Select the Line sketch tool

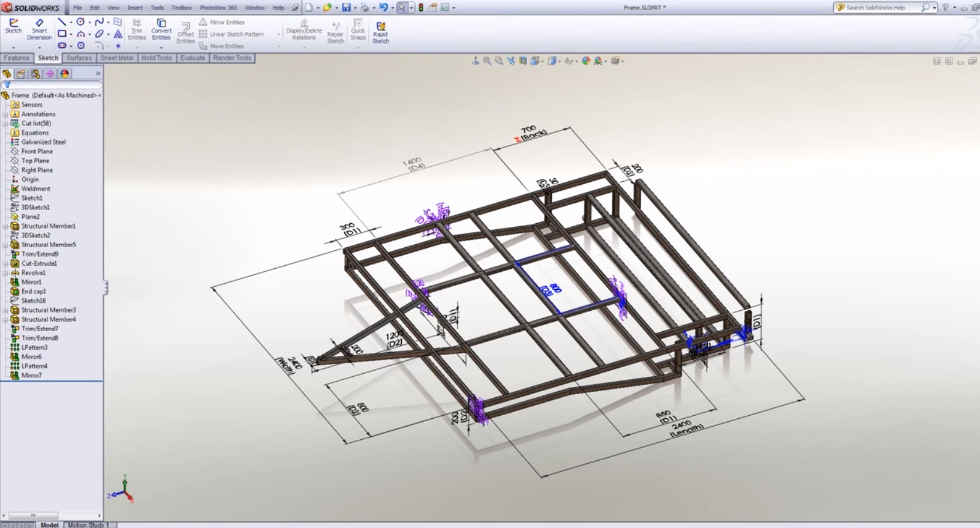62,22
